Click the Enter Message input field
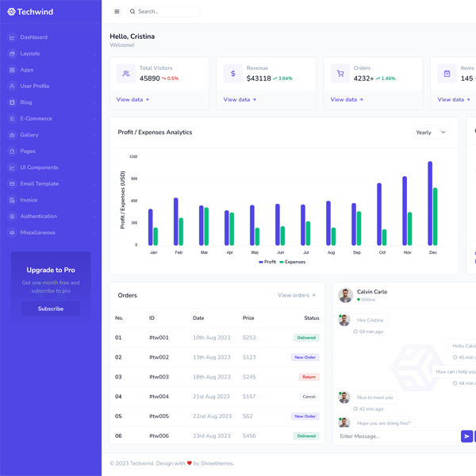This screenshot has height=476, width=476. pos(397,436)
